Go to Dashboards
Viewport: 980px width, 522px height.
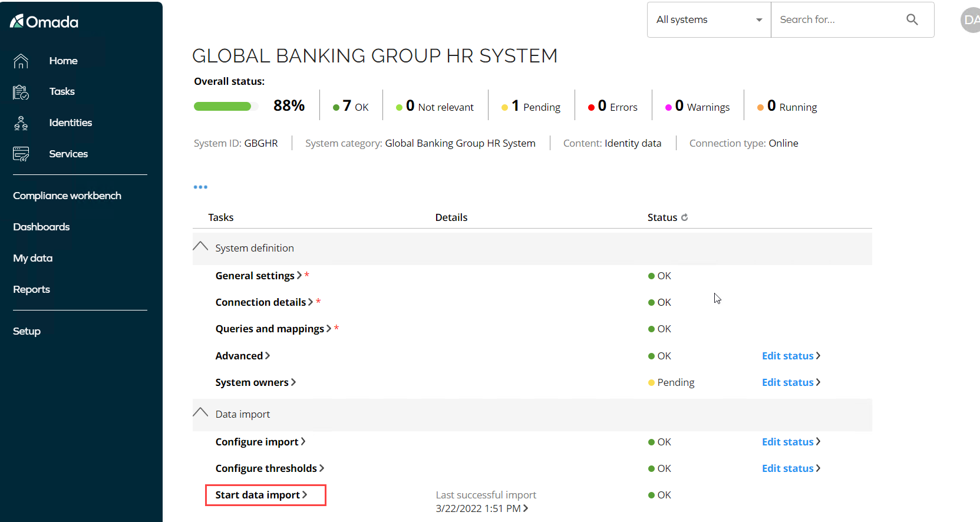[x=41, y=227]
